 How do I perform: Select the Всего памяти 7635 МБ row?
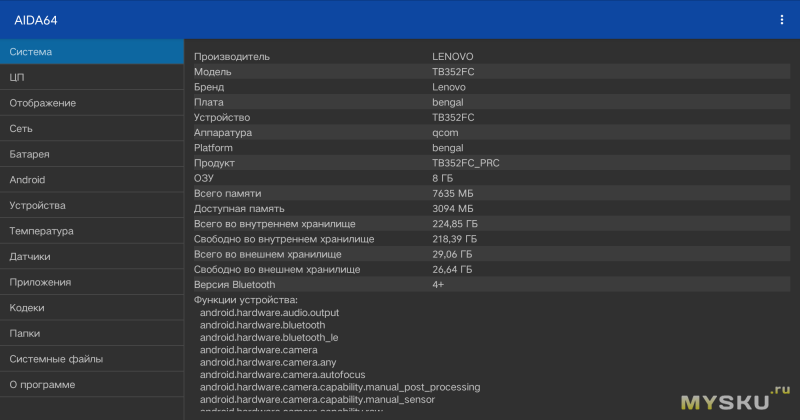[491, 193]
